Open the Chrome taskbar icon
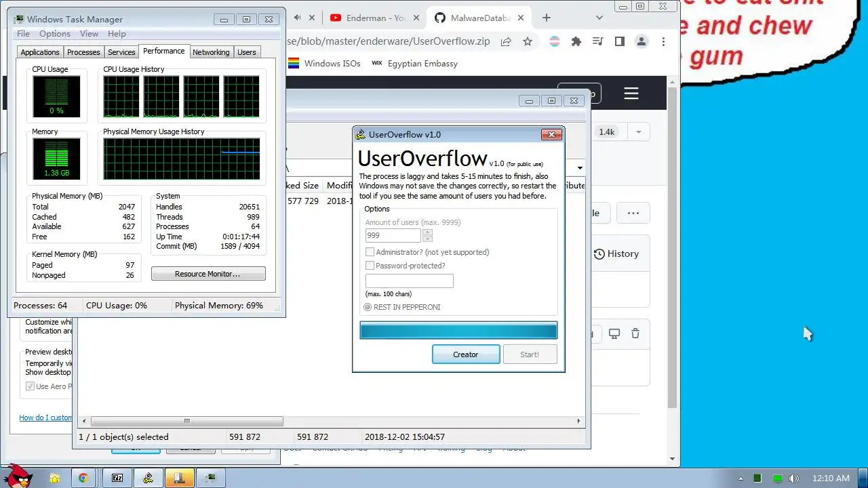Viewport: 868px width, 488px height. pyautogui.click(x=83, y=478)
